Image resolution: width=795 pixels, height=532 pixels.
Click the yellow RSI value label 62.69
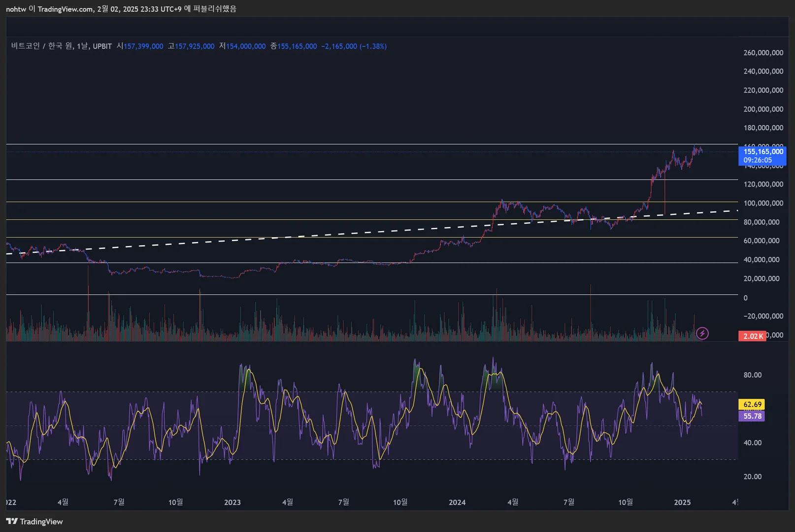752,404
